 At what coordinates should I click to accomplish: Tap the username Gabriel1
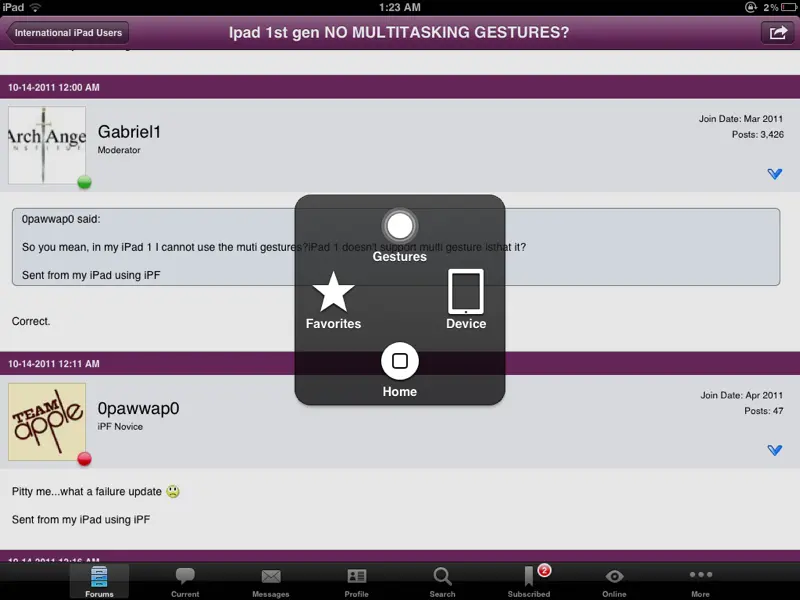click(129, 132)
